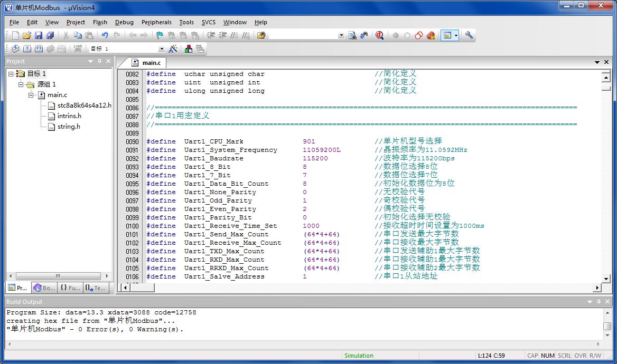Open the Project panel options dropdown arrow
The width and height of the screenshot is (617, 364).
[x=90, y=61]
